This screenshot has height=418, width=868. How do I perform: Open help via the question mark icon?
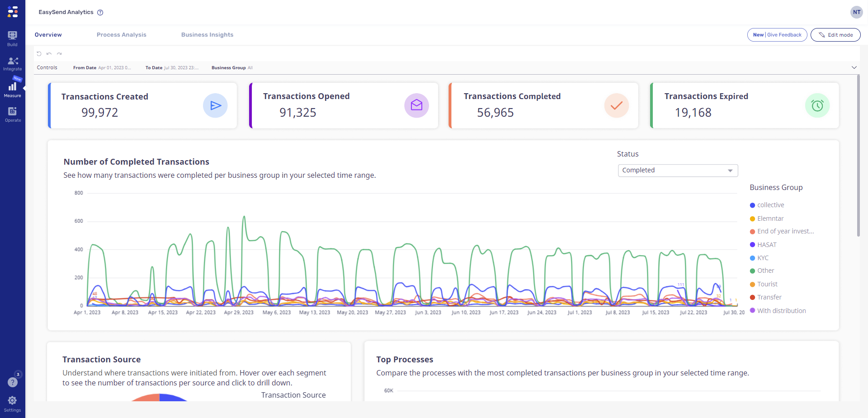click(x=100, y=12)
